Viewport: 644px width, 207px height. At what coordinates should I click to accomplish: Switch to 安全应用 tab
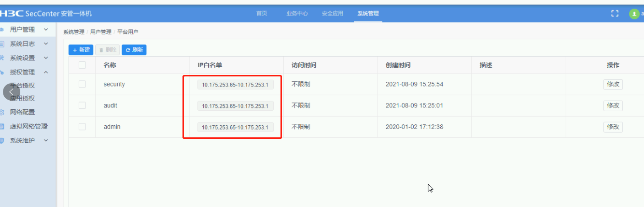tap(333, 14)
